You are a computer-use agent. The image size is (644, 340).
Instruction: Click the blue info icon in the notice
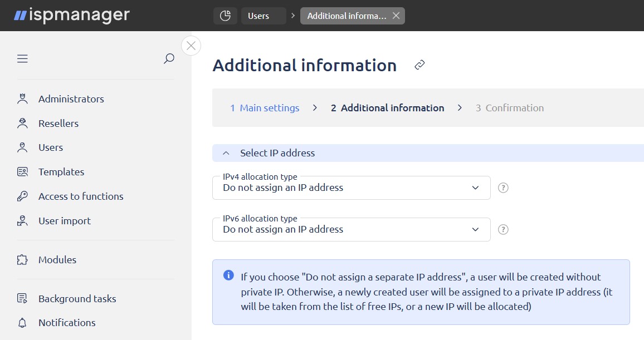click(x=228, y=275)
